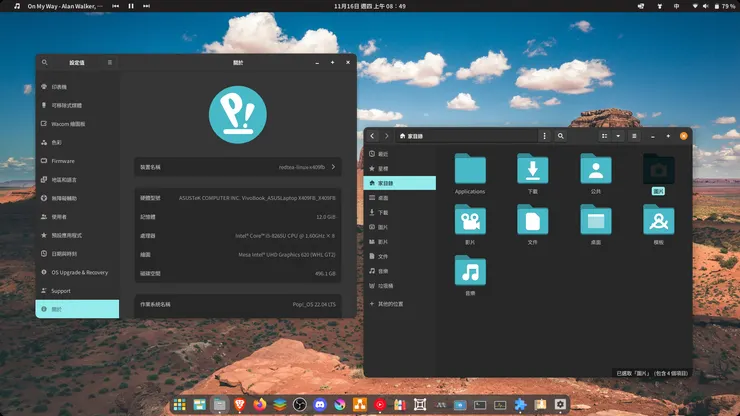Launch Discord from the dock
This screenshot has height=416, width=740.
click(x=320, y=405)
